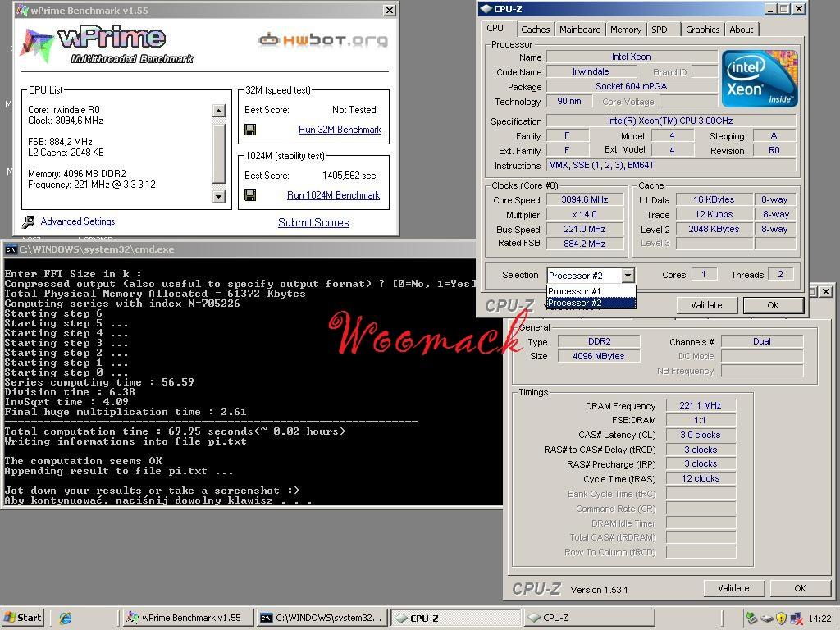Viewport: 840px width, 630px height.
Task: Switch to cmd.exe taskbar button
Action: pos(322,618)
